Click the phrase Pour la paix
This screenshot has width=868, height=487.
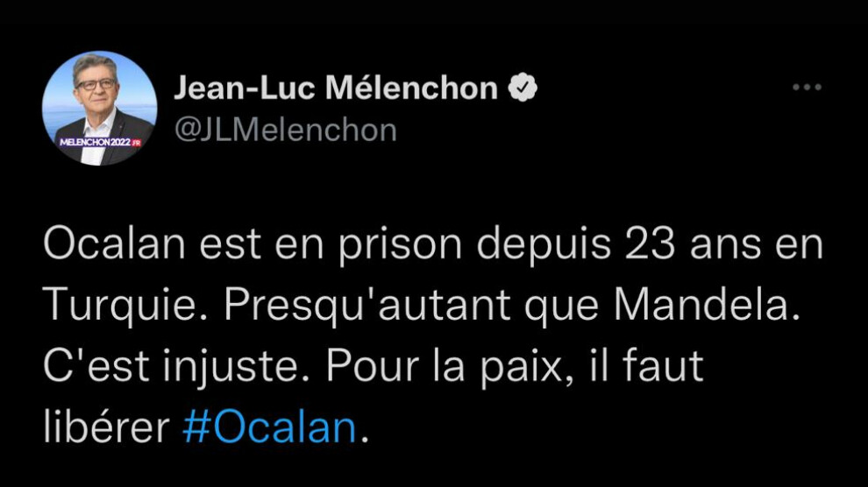445,366
